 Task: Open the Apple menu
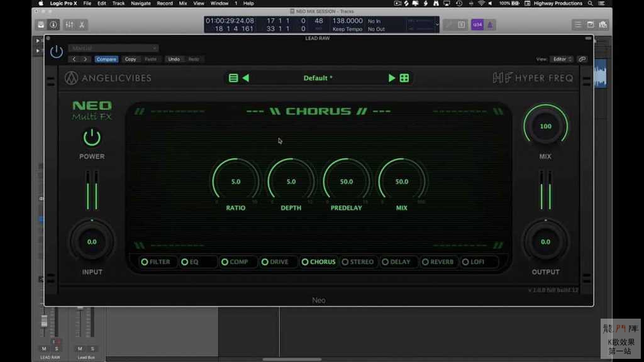click(41, 3)
